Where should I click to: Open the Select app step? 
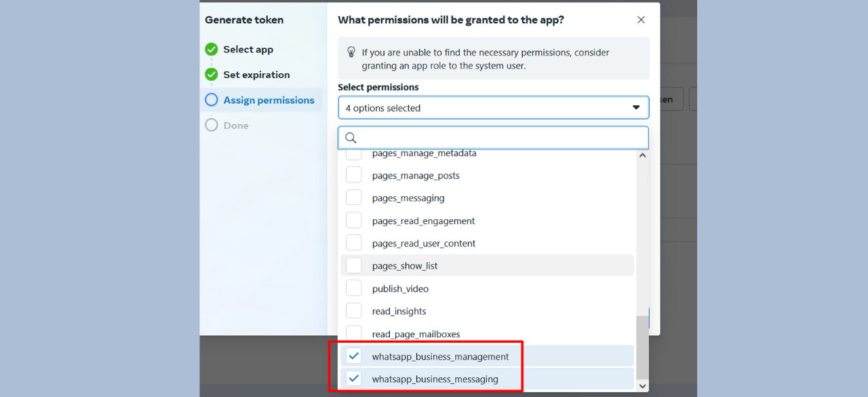248,50
